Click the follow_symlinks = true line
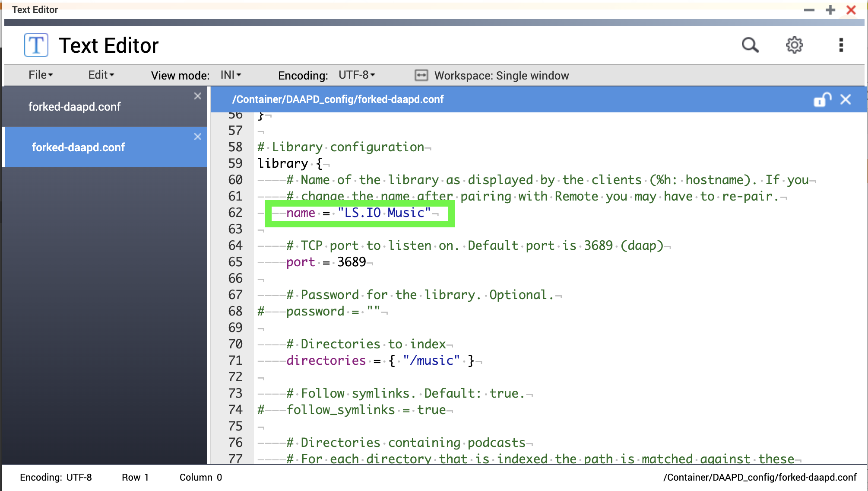The image size is (868, 491). (x=352, y=410)
